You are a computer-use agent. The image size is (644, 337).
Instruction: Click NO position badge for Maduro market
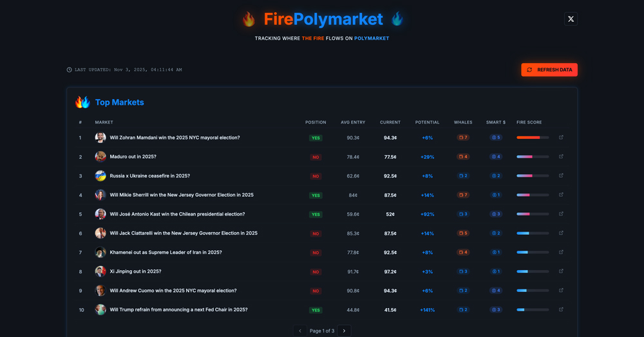316,157
